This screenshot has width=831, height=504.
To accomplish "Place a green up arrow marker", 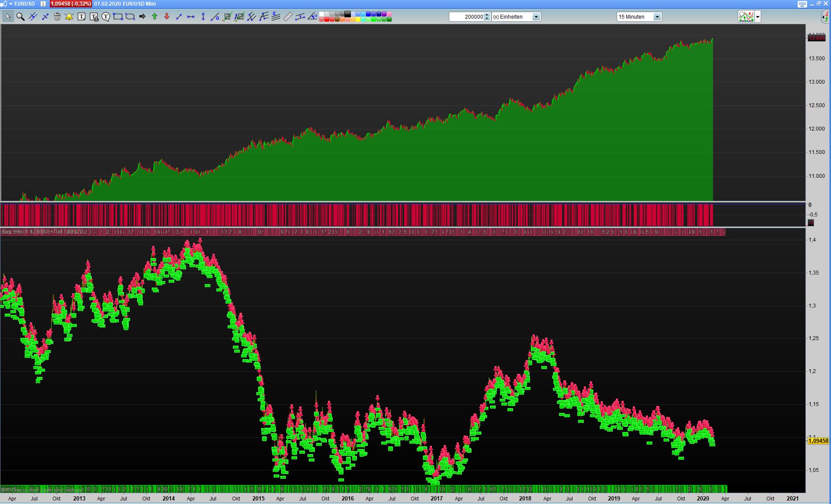I will tap(154, 17).
